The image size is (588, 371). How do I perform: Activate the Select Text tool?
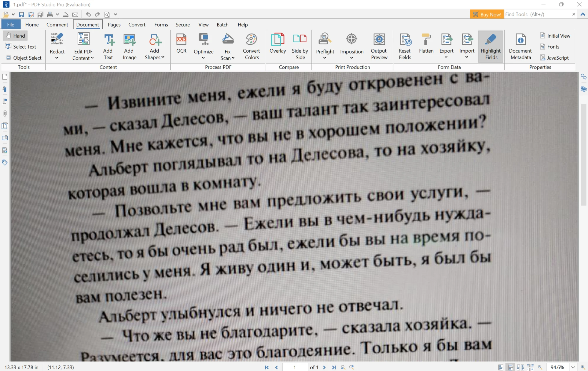click(21, 46)
